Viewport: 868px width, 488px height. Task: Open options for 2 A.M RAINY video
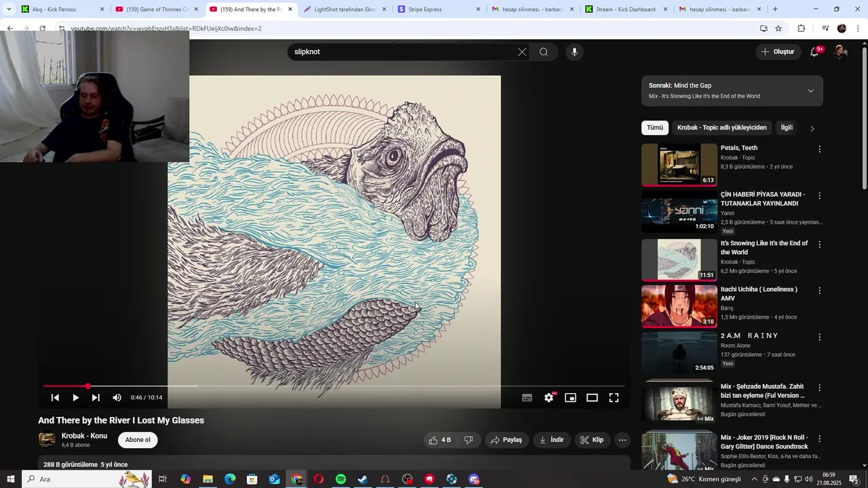[819, 337]
